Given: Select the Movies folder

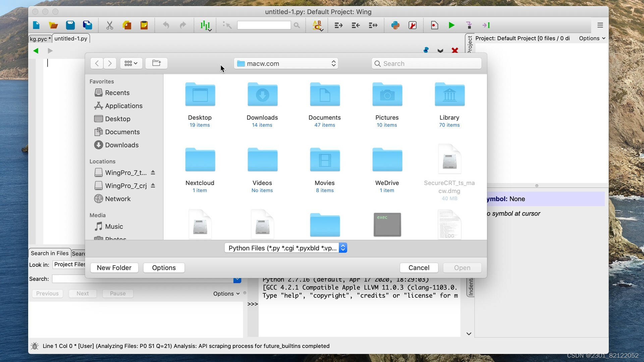Looking at the screenshot, I should [325, 160].
